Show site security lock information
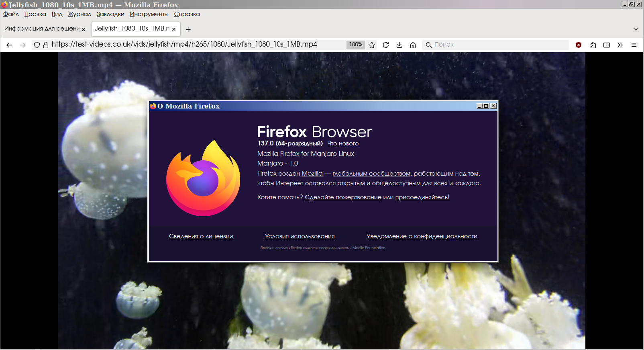 pos(46,45)
